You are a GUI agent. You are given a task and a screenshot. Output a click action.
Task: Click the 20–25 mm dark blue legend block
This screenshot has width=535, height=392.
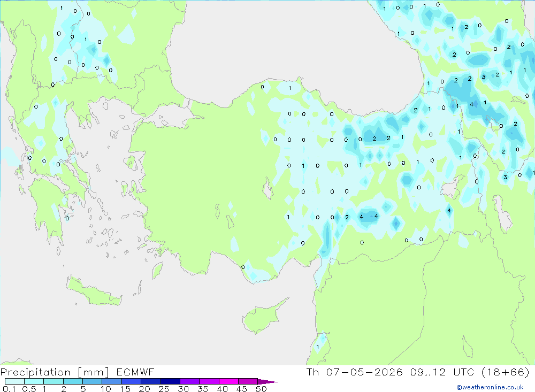[x=151, y=381]
